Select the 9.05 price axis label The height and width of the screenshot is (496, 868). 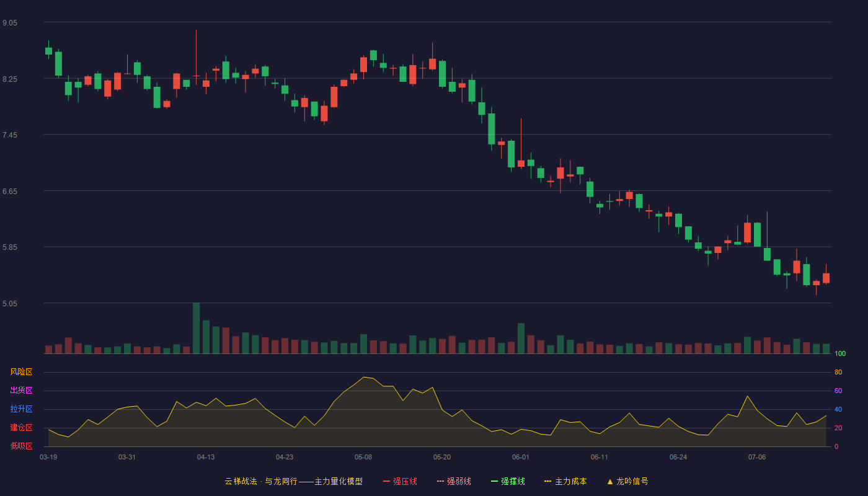click(10, 23)
